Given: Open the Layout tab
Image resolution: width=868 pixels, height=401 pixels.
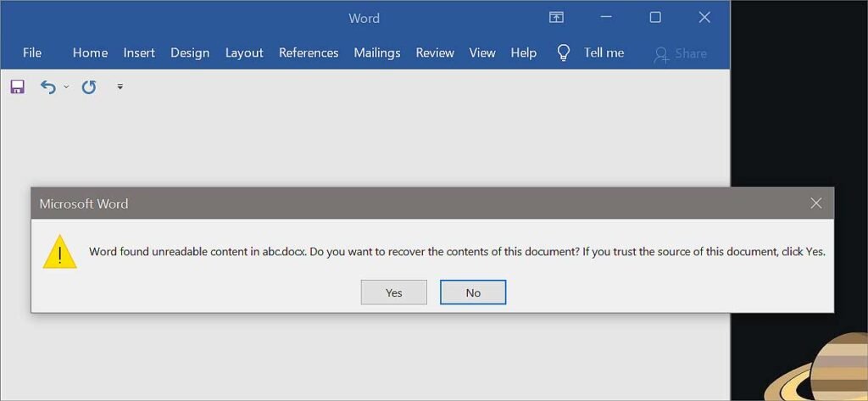Looking at the screenshot, I should [244, 53].
